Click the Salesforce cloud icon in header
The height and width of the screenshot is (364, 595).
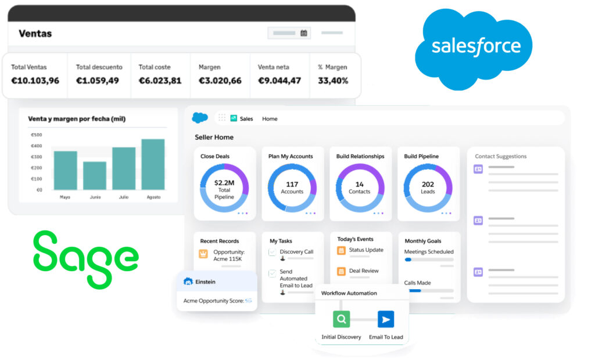[x=200, y=118]
